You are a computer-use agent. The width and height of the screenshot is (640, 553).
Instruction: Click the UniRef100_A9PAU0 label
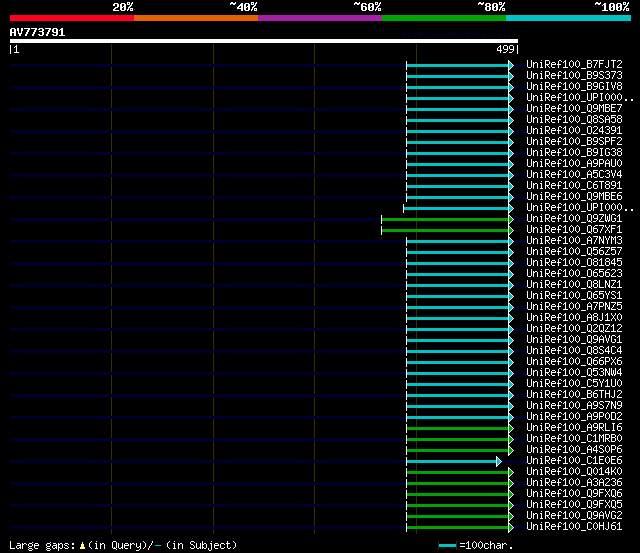tap(574, 164)
